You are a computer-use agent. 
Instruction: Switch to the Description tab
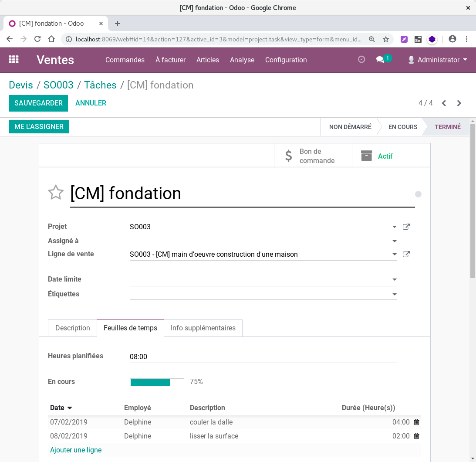point(72,328)
